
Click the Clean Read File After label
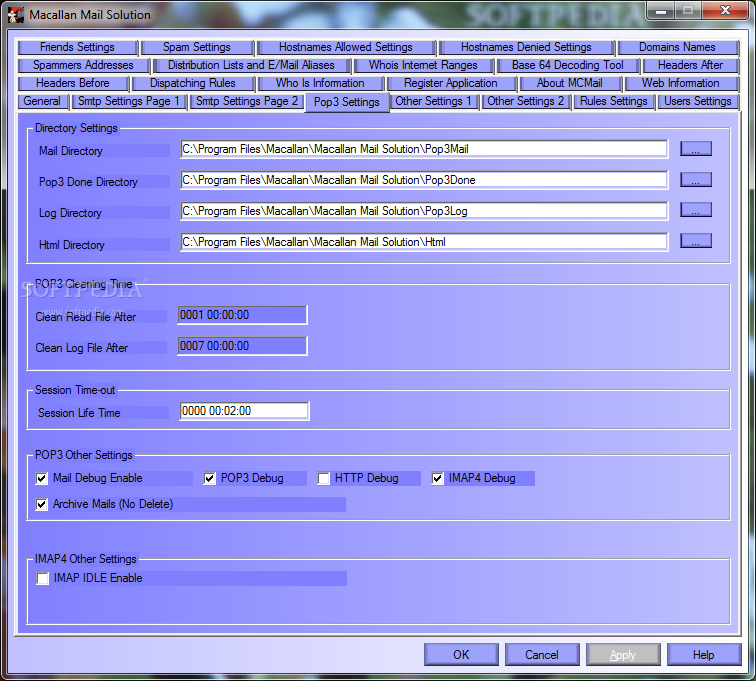pos(86,317)
